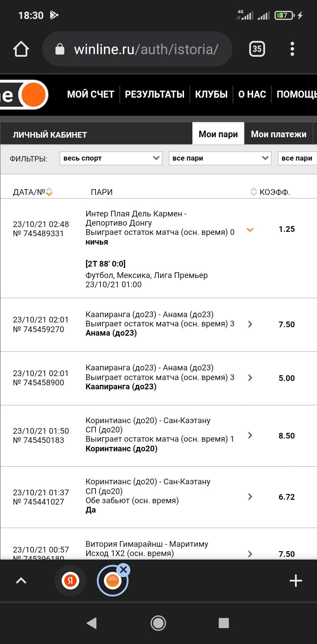This screenshot has width=317, height=644.
Task: Switch to the 'Мои платежи' tab
Action: [x=278, y=134]
